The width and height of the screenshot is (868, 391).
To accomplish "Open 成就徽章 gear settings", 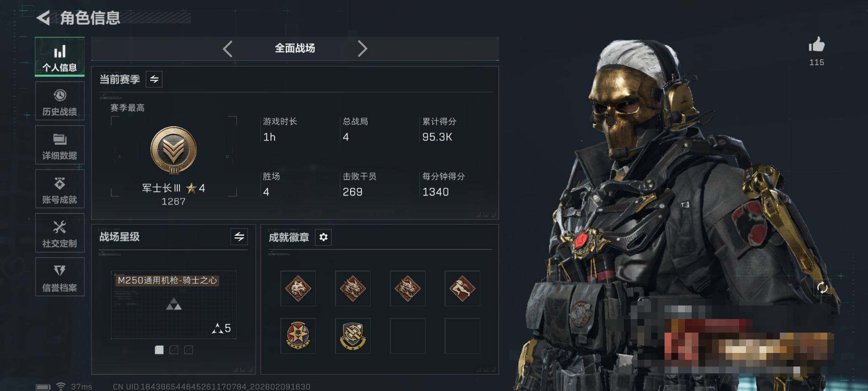I will click(323, 237).
